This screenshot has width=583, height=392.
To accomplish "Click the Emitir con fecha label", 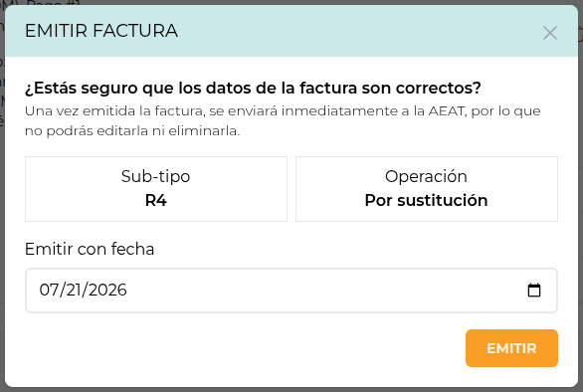I will click(x=90, y=249).
